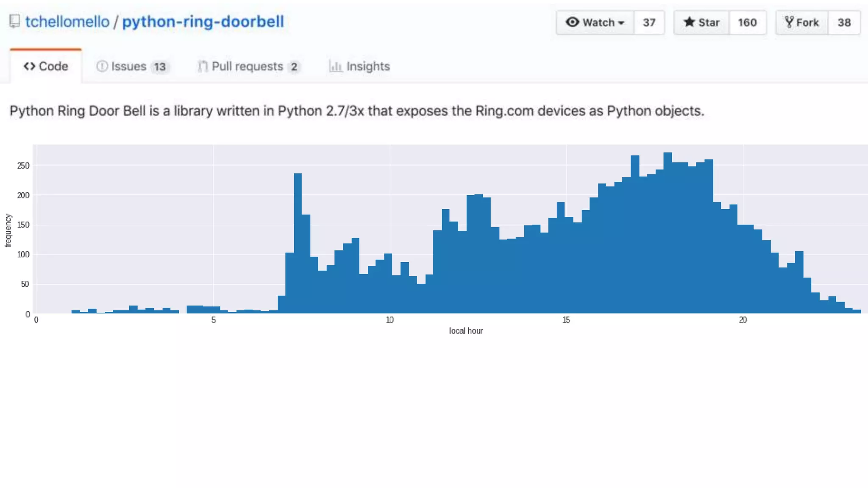This screenshot has height=488, width=868.
Task: Open the Insights tab
Action: tap(368, 67)
